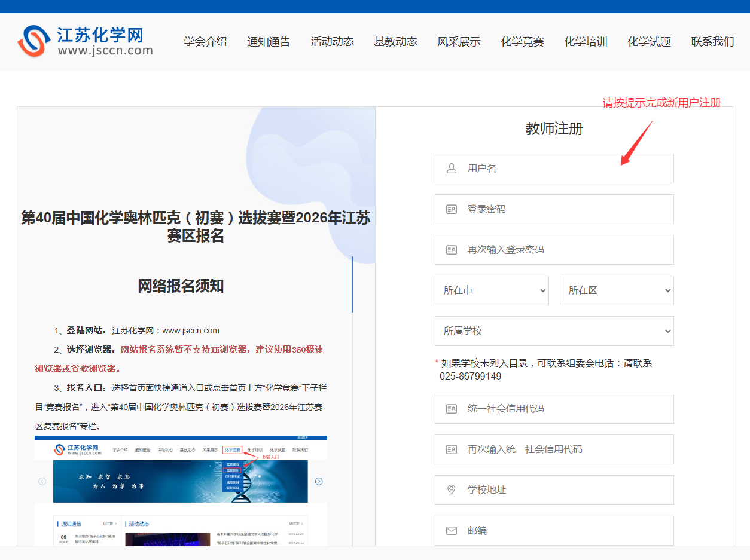Click the 再次输入统一社会信用代码 input field

click(x=554, y=449)
